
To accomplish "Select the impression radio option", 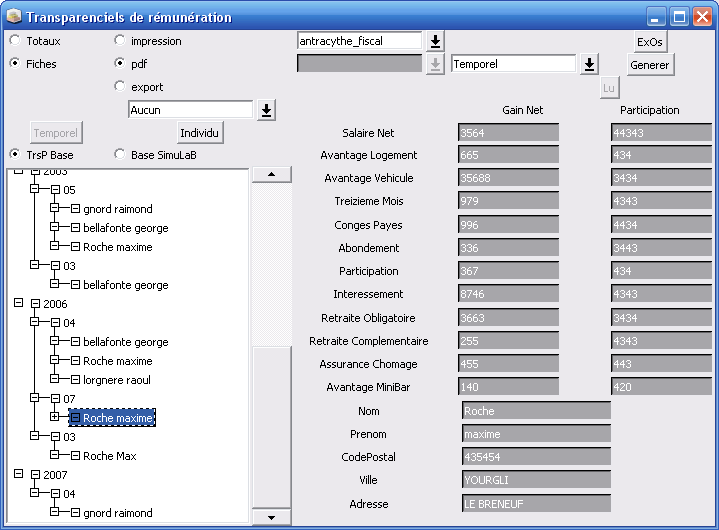I will coord(120,41).
